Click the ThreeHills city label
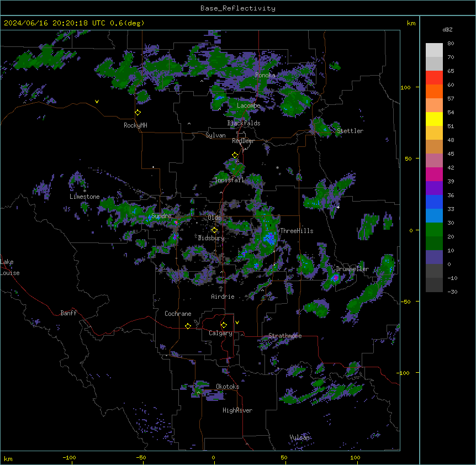The image size is (476, 465). click(x=297, y=231)
